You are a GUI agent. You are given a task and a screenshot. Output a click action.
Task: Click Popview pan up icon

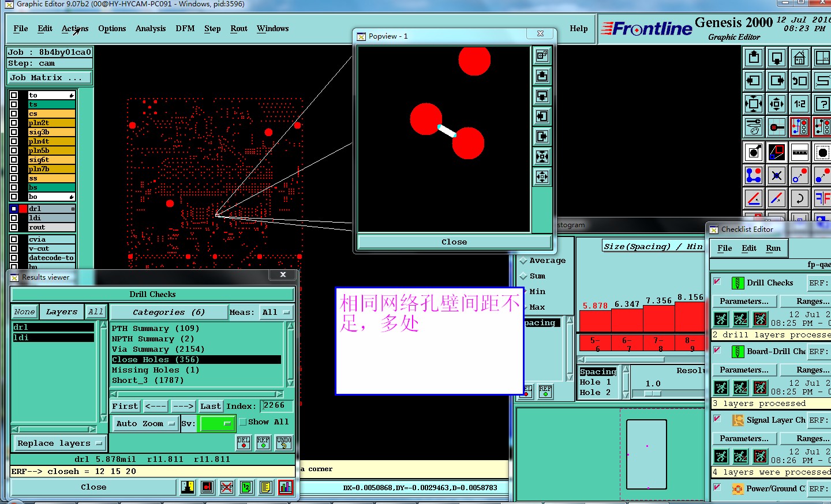[542, 76]
